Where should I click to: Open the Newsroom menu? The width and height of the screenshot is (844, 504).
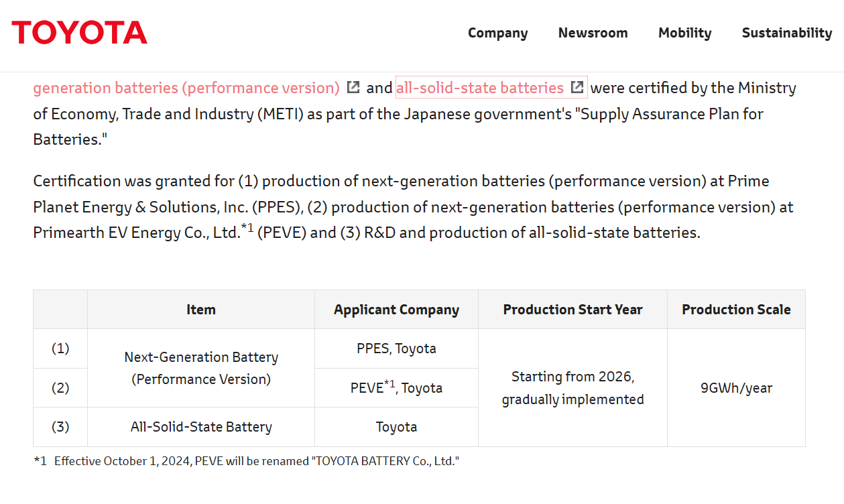coord(593,33)
